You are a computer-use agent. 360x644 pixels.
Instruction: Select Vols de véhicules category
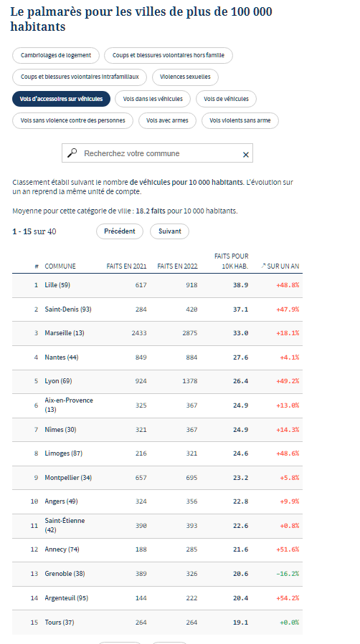click(x=226, y=99)
